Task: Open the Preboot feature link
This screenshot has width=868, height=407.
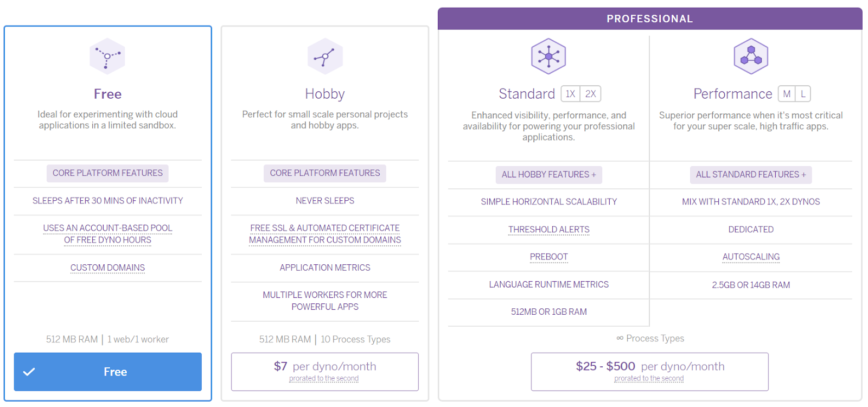Action: (548, 257)
